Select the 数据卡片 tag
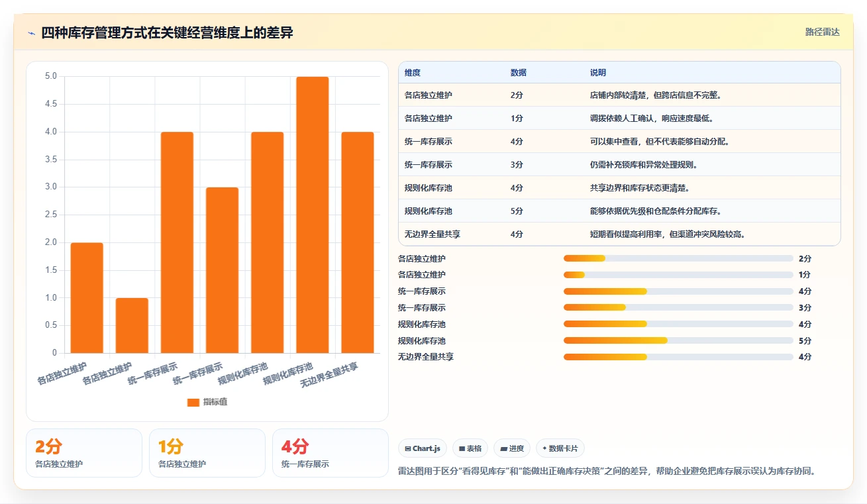867x504 pixels. point(560,448)
